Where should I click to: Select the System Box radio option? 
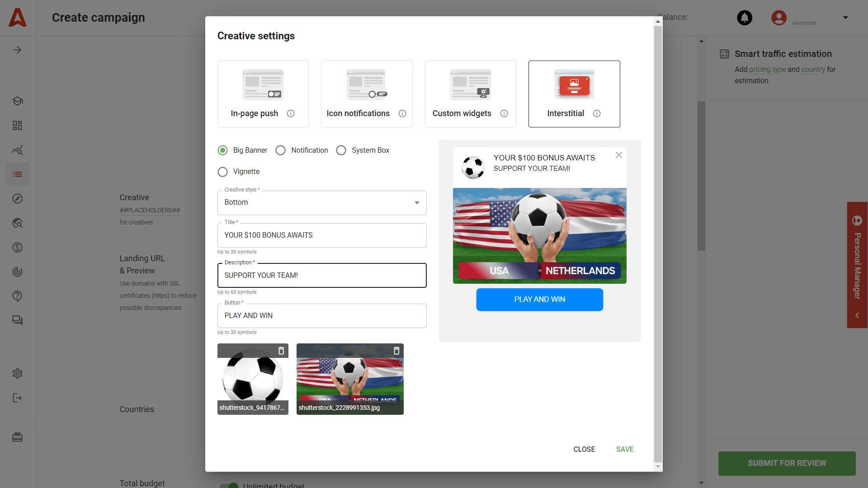tap(341, 150)
